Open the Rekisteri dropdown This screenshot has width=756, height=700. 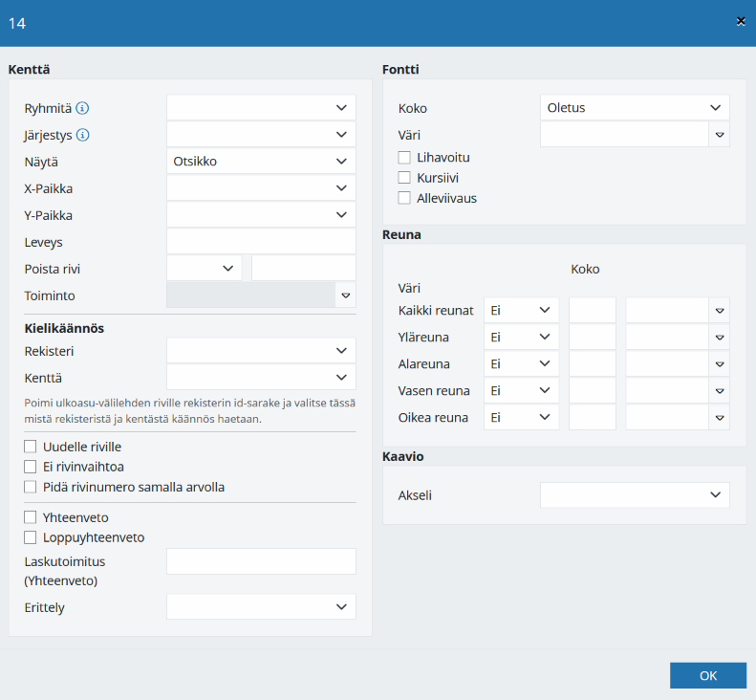click(261, 351)
